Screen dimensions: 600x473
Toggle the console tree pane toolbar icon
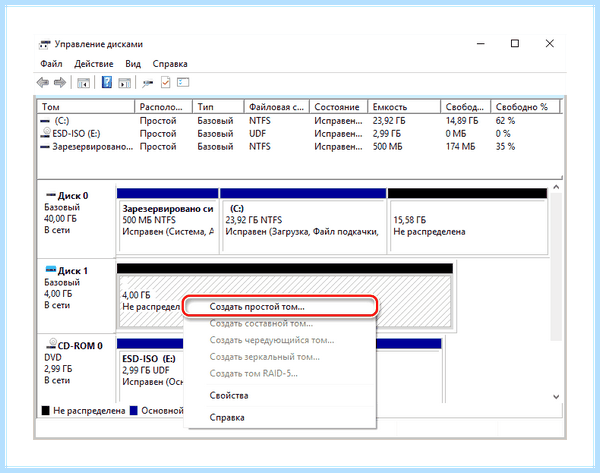pyautogui.click(x=83, y=83)
